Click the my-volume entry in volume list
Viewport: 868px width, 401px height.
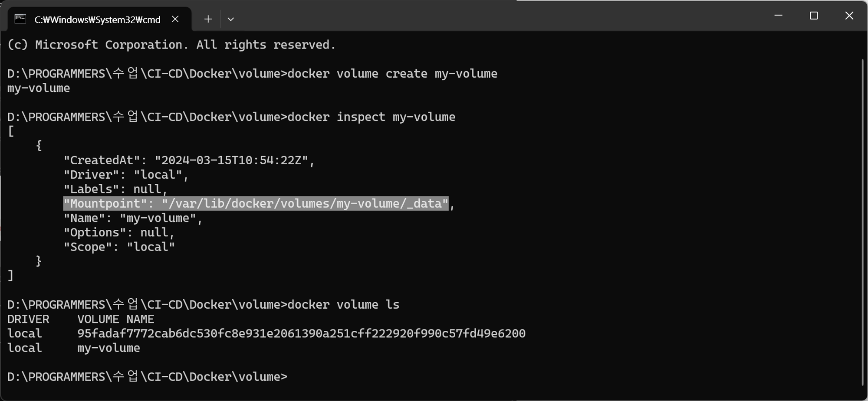coord(108,348)
